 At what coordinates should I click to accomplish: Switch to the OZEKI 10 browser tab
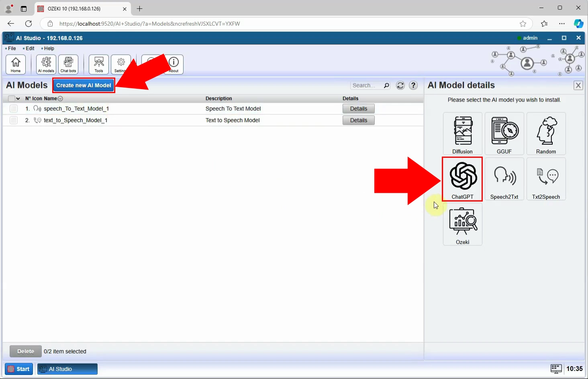82,8
